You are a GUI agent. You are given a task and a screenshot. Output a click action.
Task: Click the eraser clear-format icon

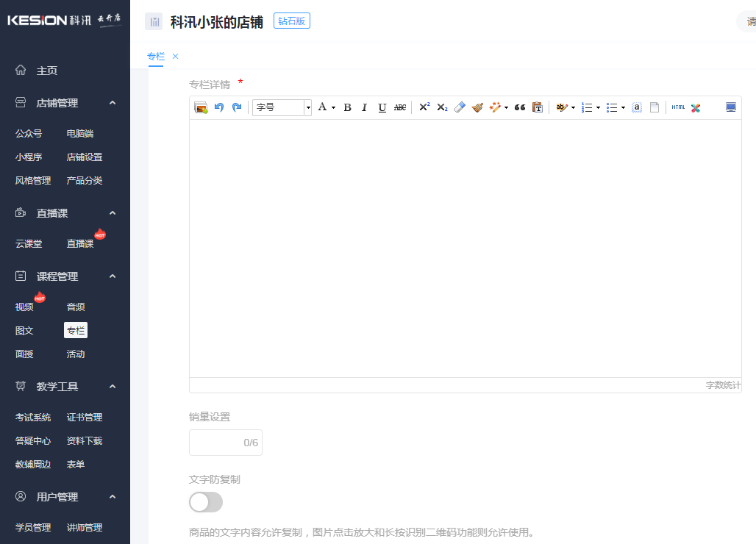pyautogui.click(x=460, y=107)
